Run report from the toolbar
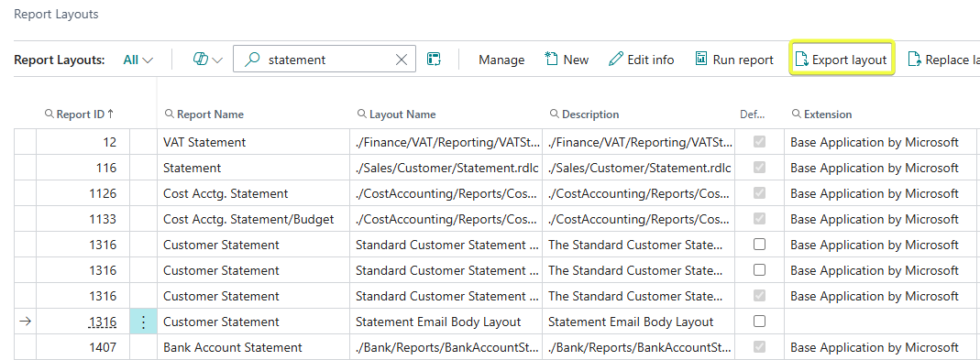 click(734, 60)
